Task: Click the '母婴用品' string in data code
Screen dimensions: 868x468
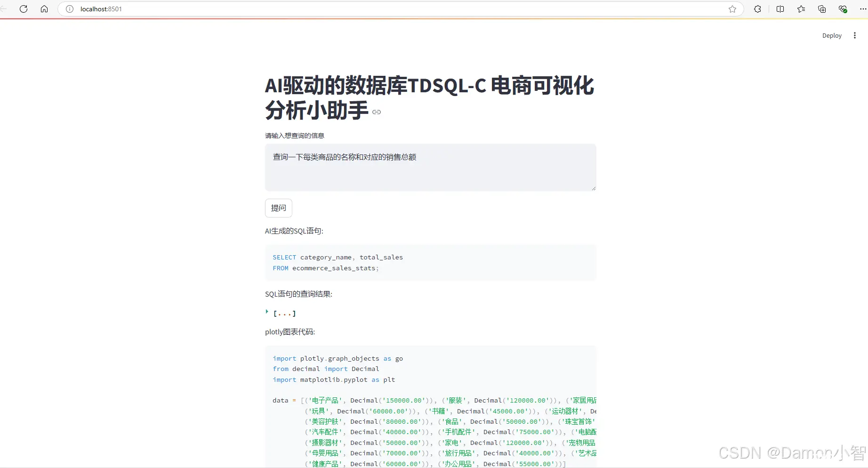Action: click(325, 453)
